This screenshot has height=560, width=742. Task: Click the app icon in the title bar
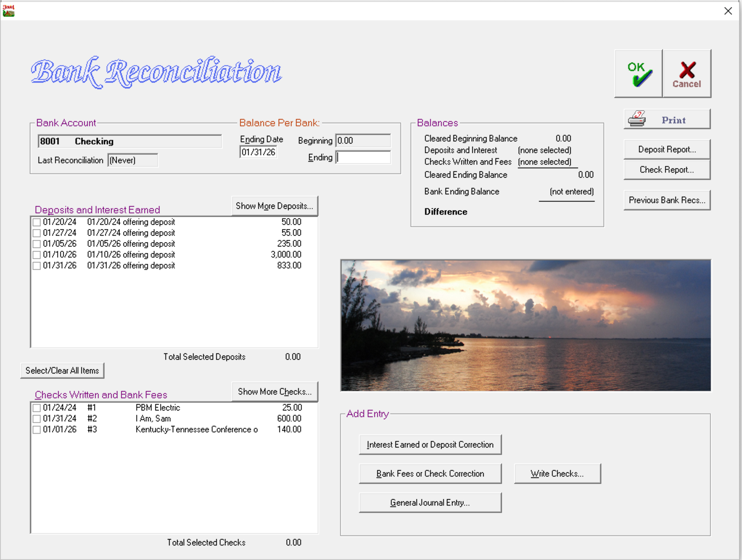pyautogui.click(x=8, y=11)
